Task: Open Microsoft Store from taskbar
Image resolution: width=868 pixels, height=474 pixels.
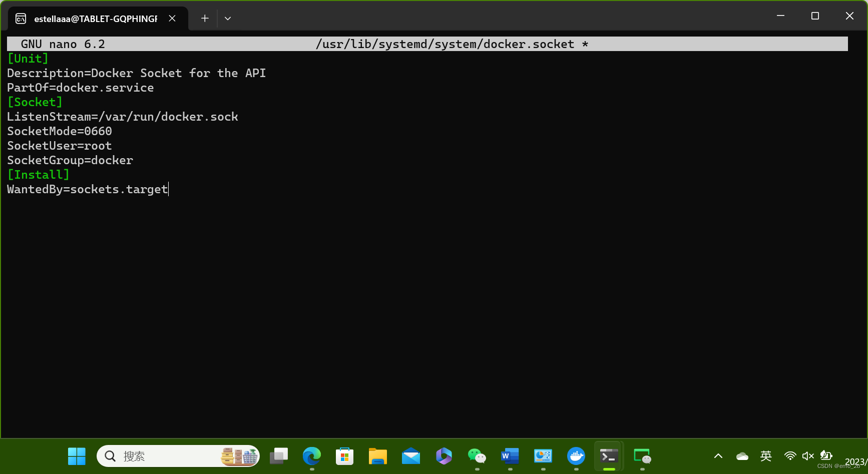Action: tap(345, 456)
